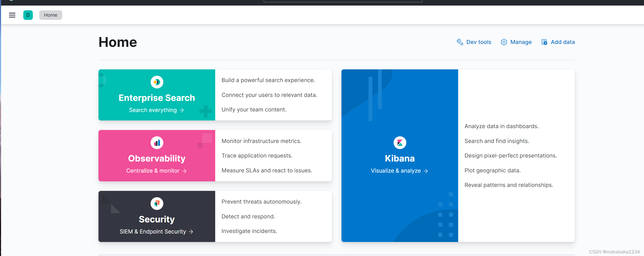
Task: Click the arrow beside Visualize & analyze
Action: [426, 171]
